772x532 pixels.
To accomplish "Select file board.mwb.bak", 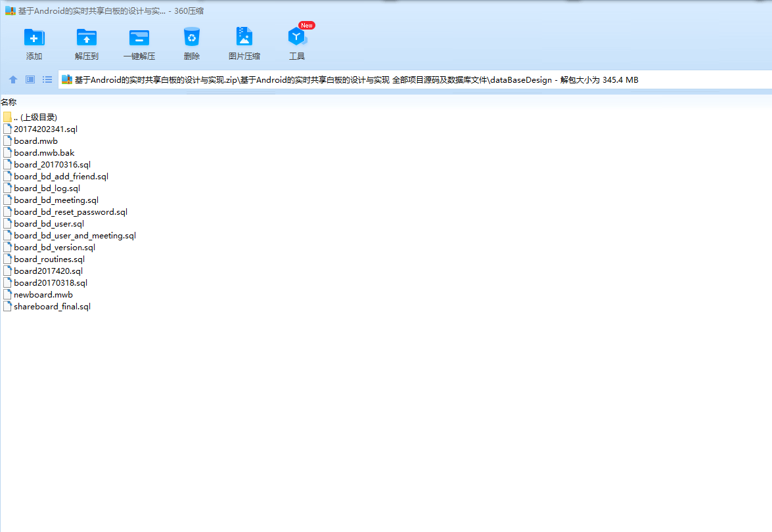I will coord(44,152).
